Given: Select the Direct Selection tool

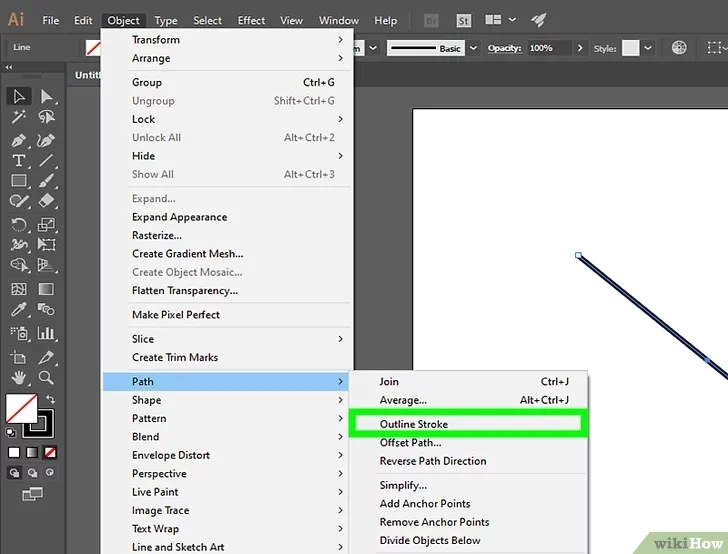Looking at the screenshot, I should coord(46,97).
